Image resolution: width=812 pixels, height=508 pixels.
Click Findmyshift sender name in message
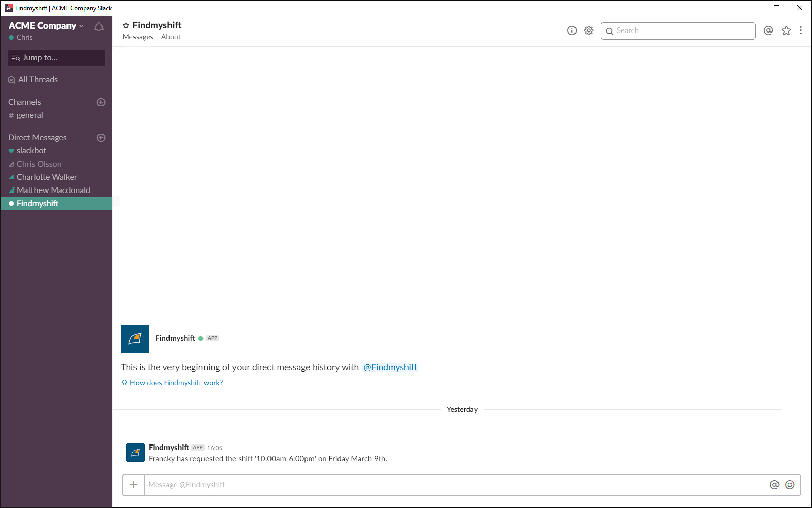(169, 448)
